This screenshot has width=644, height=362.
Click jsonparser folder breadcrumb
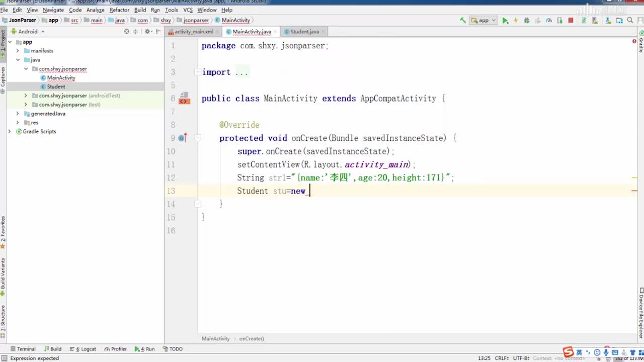(x=193, y=20)
